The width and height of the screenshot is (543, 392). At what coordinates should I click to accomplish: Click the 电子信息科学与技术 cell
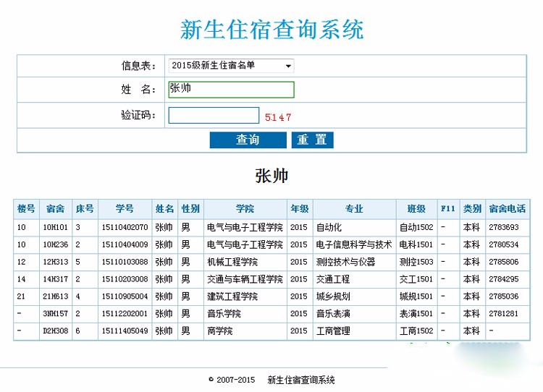coord(354,244)
